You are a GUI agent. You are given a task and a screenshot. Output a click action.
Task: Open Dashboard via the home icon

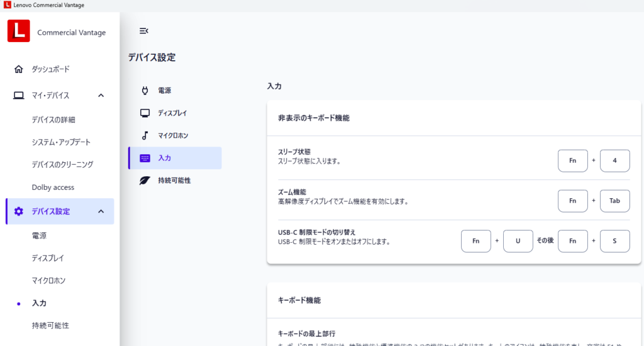(19, 69)
